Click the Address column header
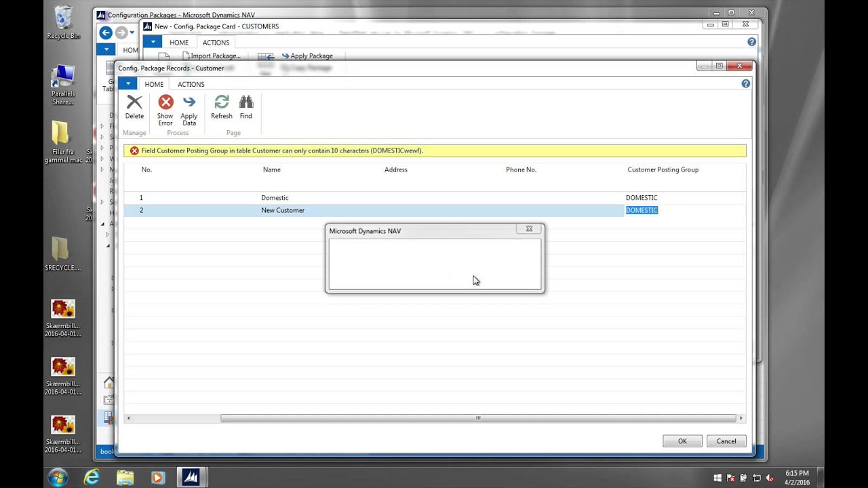Screen dimensions: 868x488 396,169
